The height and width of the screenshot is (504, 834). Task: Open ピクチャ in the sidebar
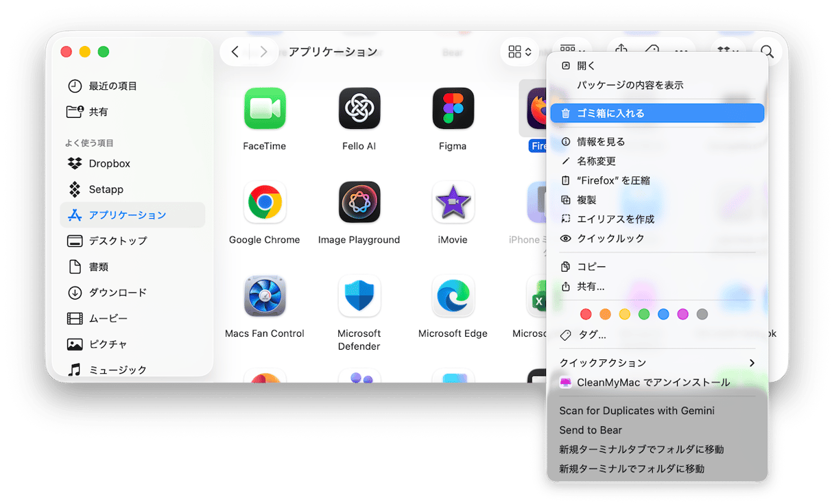click(132, 344)
